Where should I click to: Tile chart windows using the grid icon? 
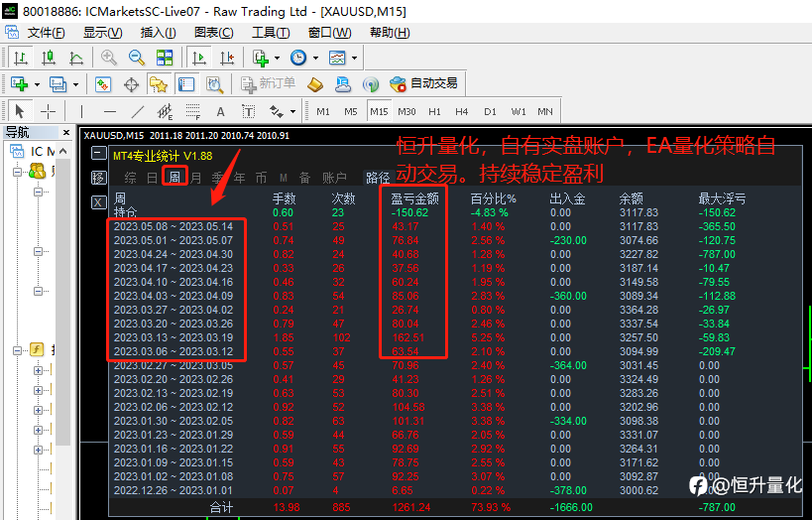pos(165,57)
